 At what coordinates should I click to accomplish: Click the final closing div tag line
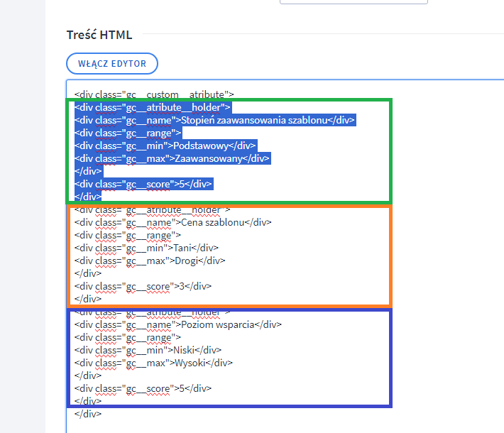pos(88,414)
